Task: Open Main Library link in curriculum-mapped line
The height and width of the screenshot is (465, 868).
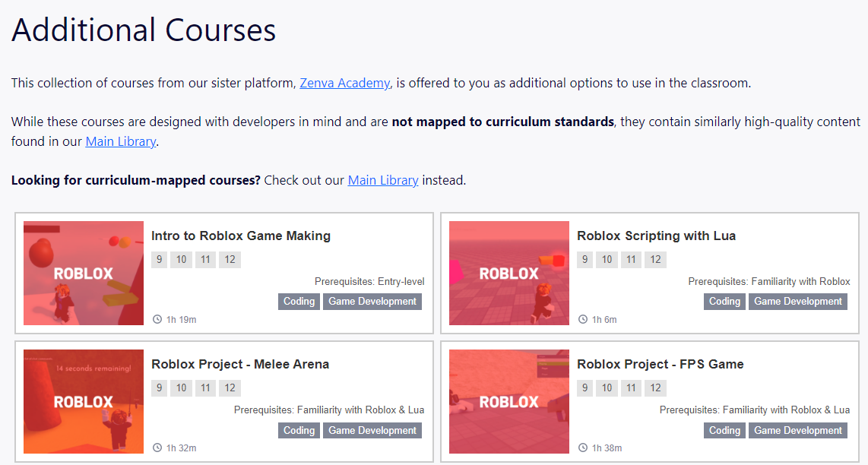Action: click(383, 181)
